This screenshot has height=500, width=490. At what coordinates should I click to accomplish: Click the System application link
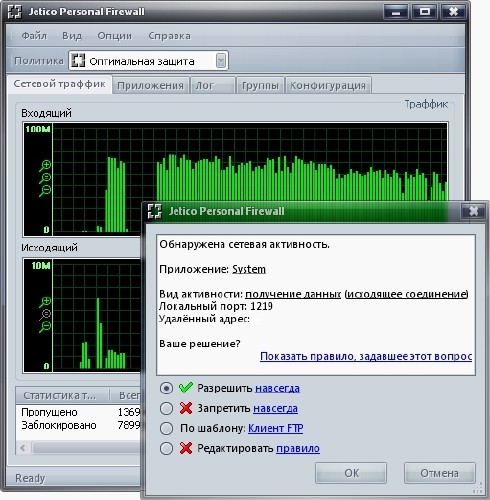(x=249, y=269)
